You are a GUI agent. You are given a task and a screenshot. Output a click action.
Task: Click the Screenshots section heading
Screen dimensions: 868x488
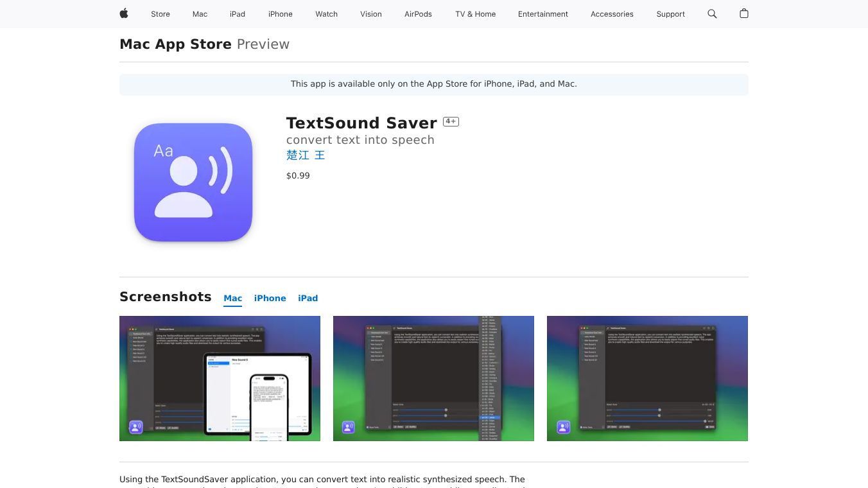click(166, 297)
